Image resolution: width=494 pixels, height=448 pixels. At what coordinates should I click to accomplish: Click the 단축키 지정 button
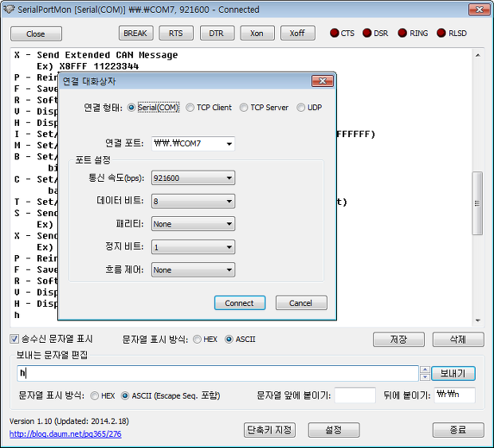[269, 430]
